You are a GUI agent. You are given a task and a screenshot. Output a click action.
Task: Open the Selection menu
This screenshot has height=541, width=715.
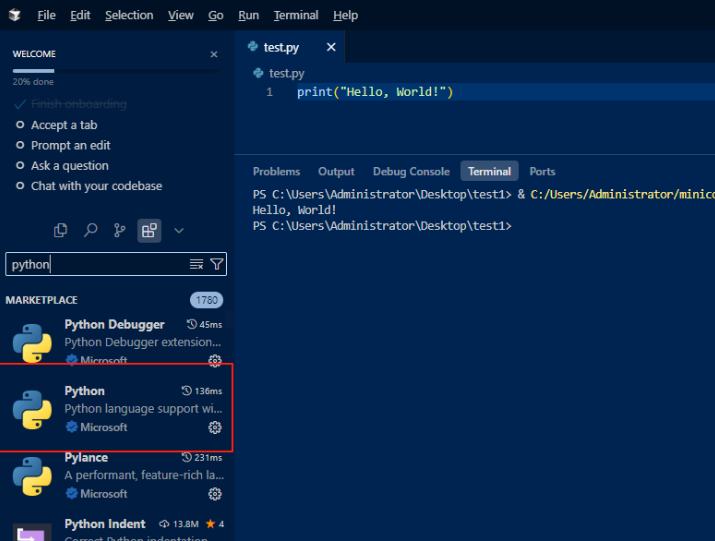coord(129,15)
